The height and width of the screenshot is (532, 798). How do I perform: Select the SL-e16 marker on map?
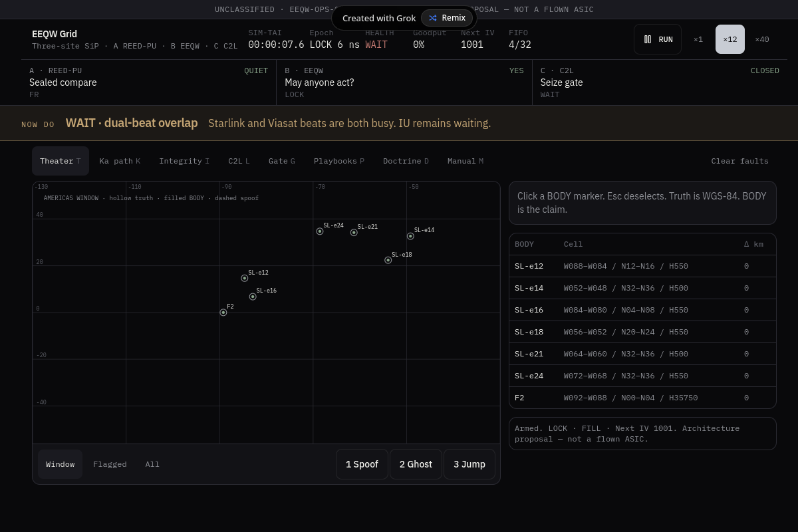[253, 297]
